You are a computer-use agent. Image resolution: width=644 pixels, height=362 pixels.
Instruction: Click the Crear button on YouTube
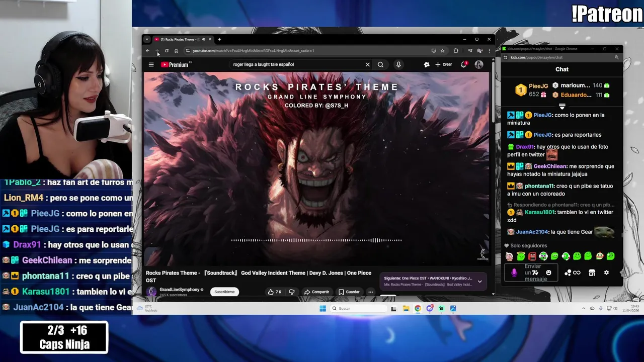[444, 64]
